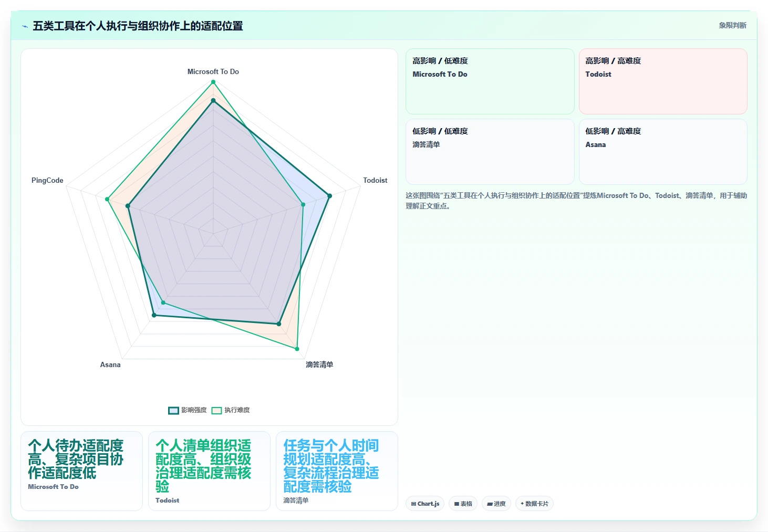Click the dark 影响强度 point on Asana axis
This screenshot has width=768, height=532.
[154, 315]
